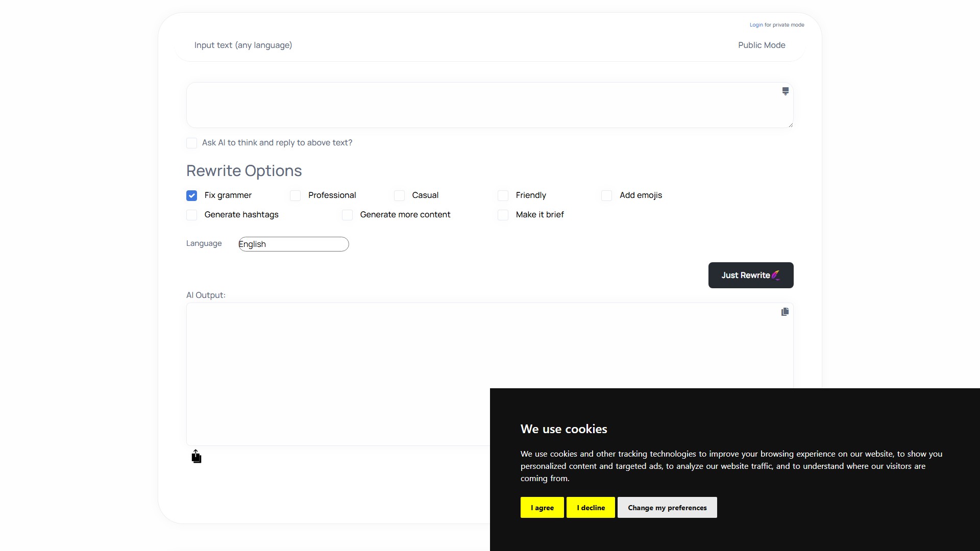Select the Friendly tone checkbox
The image size is (980, 551).
point(503,196)
